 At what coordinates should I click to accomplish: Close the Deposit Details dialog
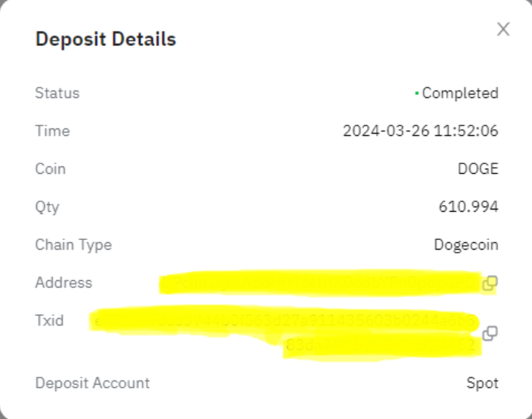tap(503, 29)
